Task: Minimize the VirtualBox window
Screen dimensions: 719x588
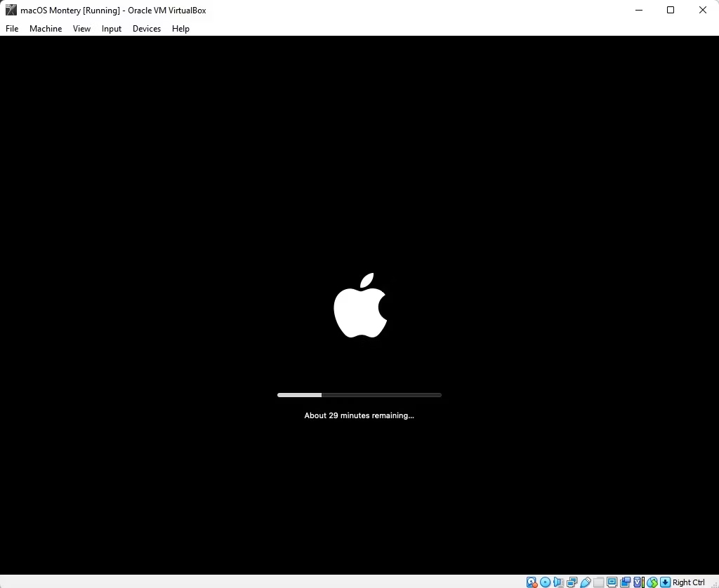Action: 639,10
